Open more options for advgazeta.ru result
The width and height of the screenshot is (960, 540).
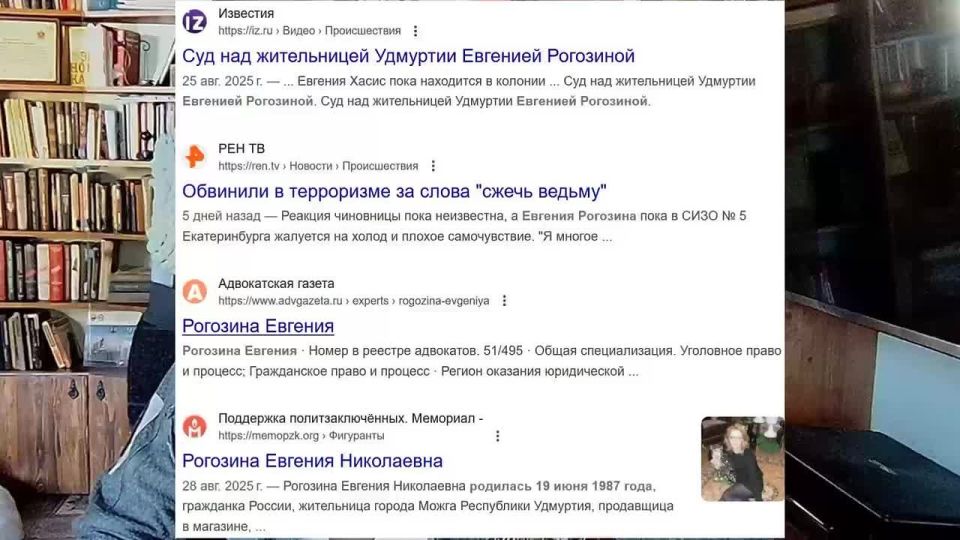[x=504, y=301]
